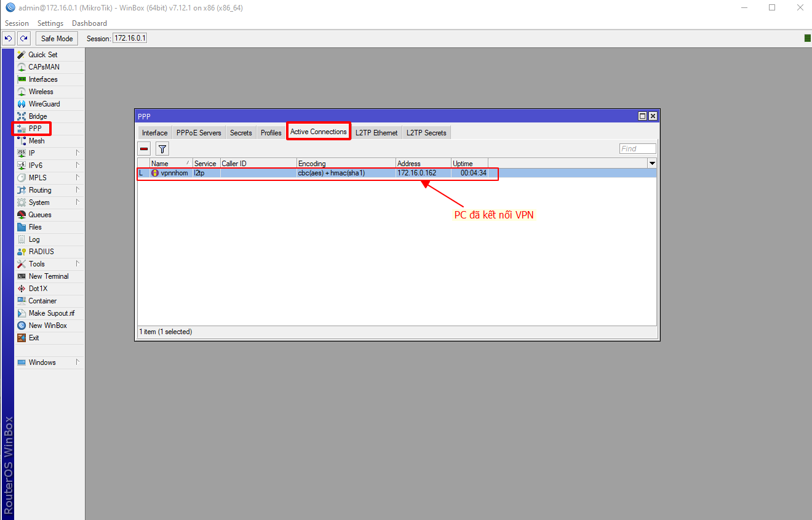Toggle Safe Mode on
812x520 pixels.
click(57, 39)
